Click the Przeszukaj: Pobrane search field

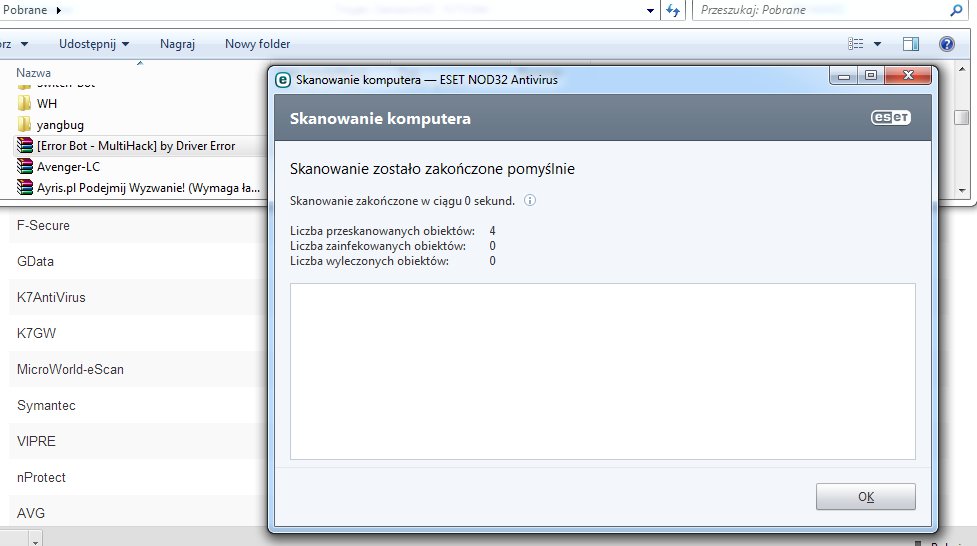pyautogui.click(x=822, y=10)
